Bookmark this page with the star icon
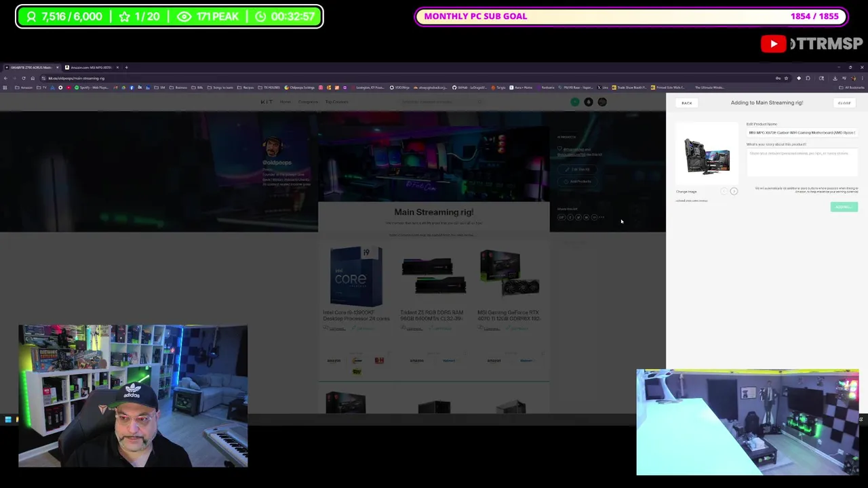Image resolution: width=868 pixels, height=488 pixels. [x=786, y=78]
